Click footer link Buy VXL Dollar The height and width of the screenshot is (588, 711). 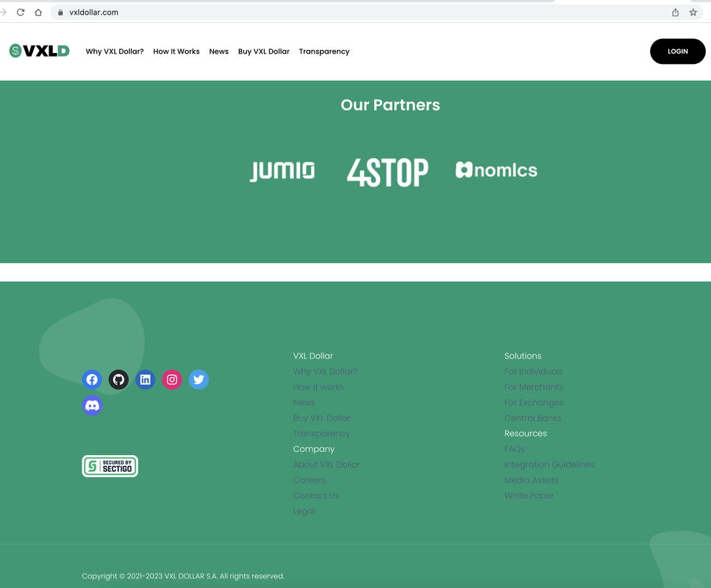(321, 418)
